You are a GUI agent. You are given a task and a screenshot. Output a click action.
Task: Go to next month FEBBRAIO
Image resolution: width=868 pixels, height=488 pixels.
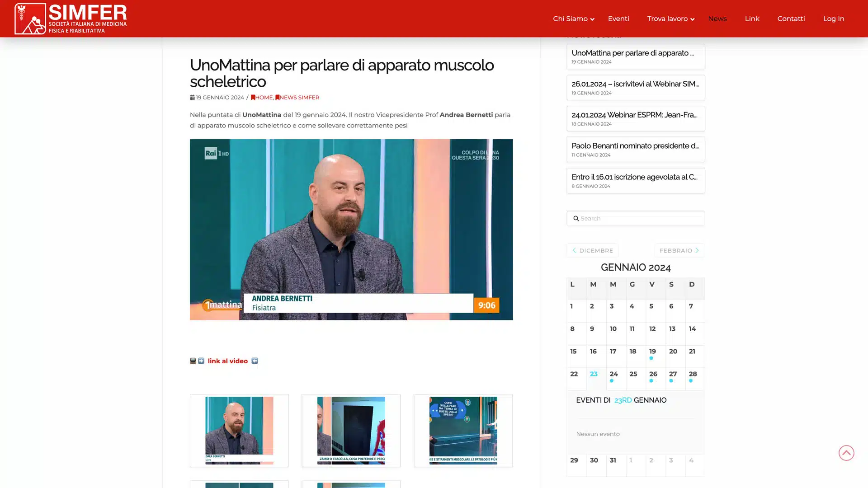click(679, 250)
